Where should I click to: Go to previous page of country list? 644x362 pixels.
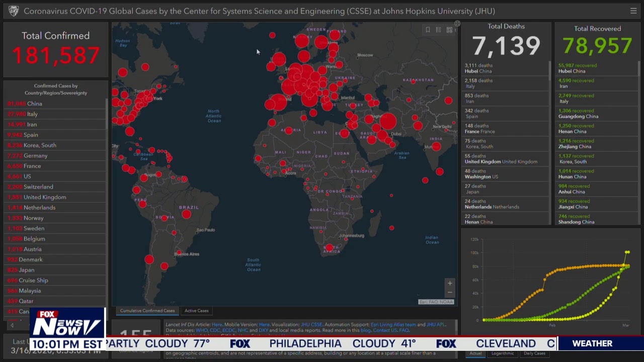coord(12,325)
